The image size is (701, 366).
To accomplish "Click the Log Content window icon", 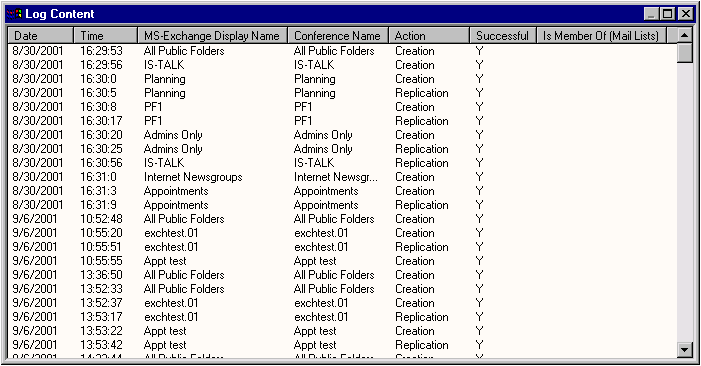I will pyautogui.click(x=14, y=14).
